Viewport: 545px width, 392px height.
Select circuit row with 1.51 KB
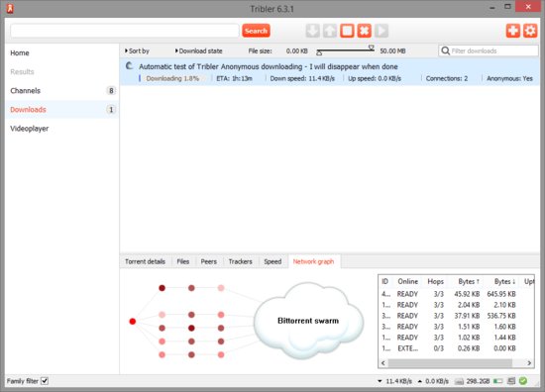(x=456, y=327)
